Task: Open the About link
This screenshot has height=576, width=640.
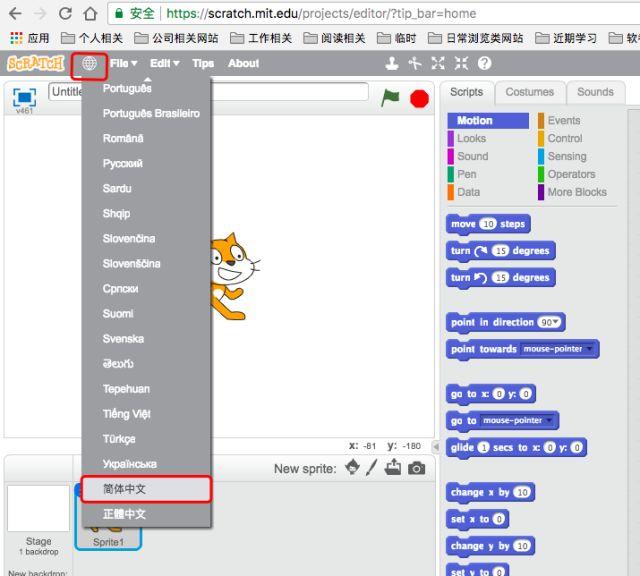Action: pyautogui.click(x=243, y=63)
